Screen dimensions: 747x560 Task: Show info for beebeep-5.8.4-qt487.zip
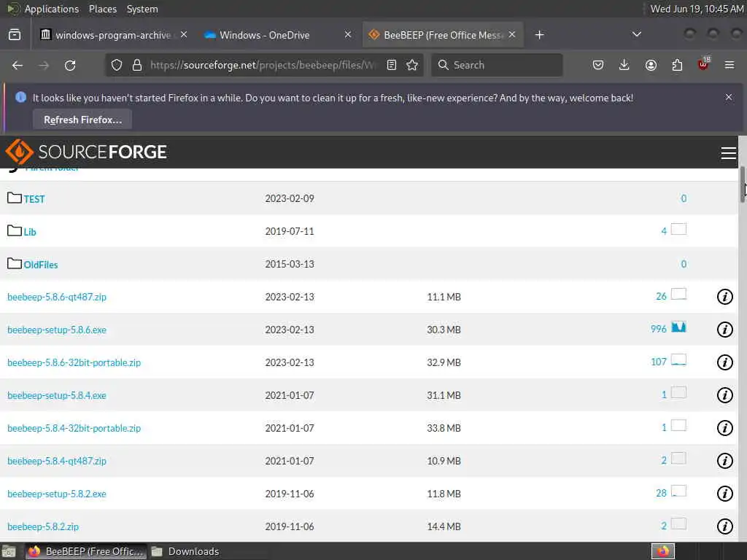(724, 461)
